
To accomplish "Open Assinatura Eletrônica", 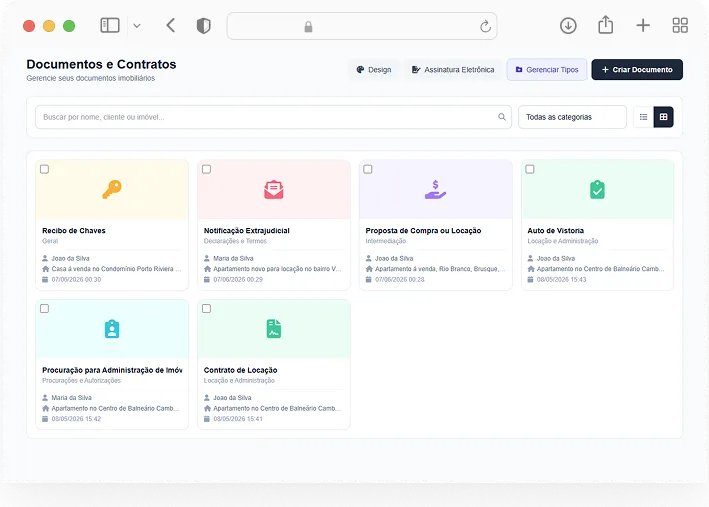I will (453, 70).
